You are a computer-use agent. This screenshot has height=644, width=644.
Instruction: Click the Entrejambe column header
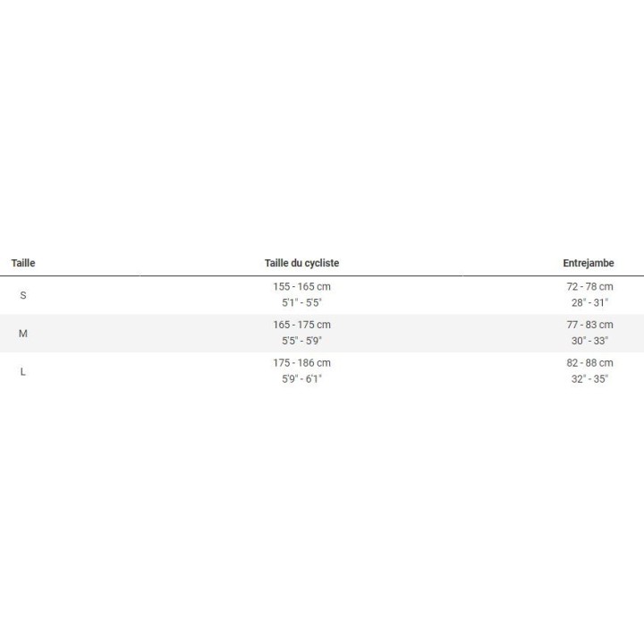coord(589,263)
